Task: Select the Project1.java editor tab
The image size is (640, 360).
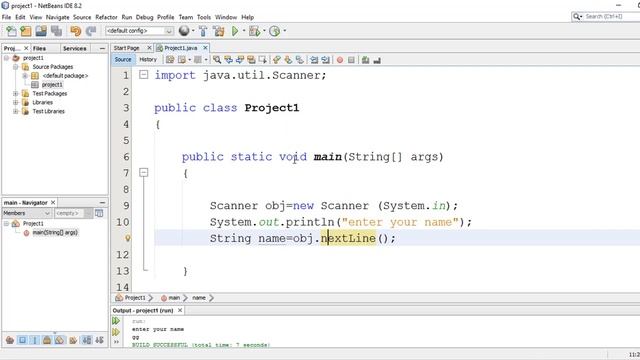Action: coord(181,48)
